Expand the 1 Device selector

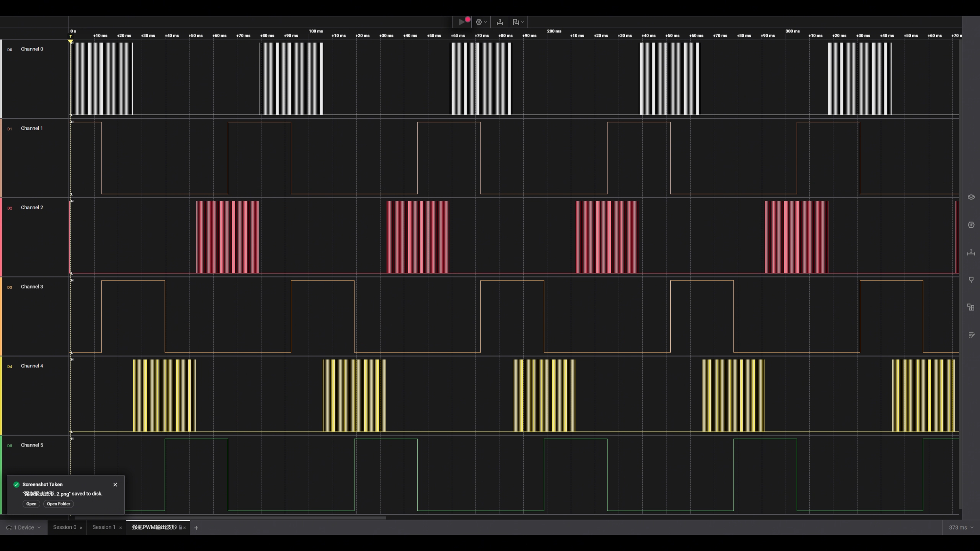click(23, 528)
